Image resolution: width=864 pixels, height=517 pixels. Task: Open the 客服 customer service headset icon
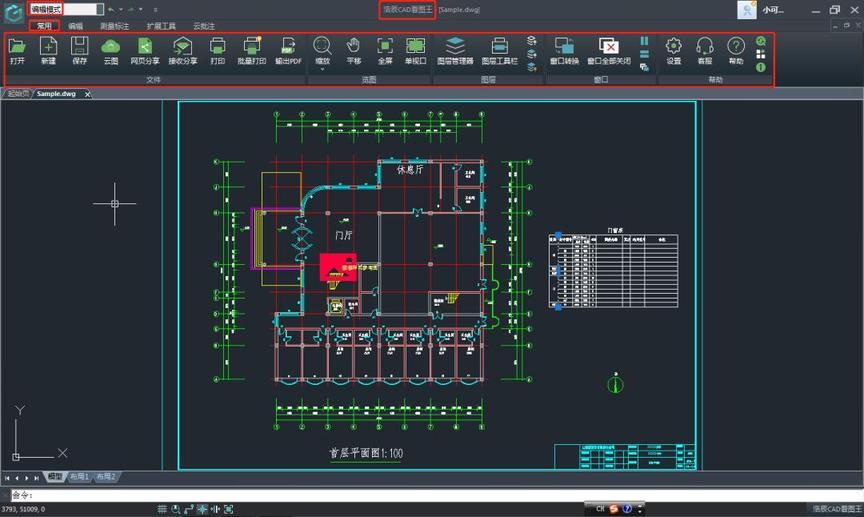(x=704, y=46)
